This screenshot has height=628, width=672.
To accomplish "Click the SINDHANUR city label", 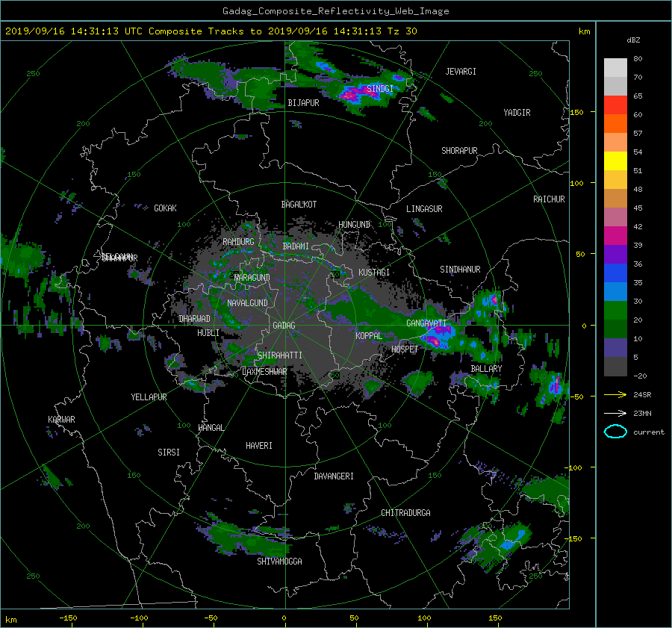I will [x=460, y=270].
